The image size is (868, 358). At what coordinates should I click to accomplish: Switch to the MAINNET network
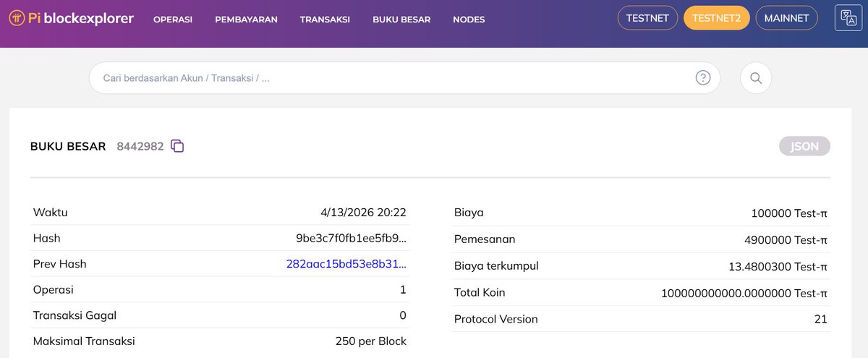coord(786,18)
